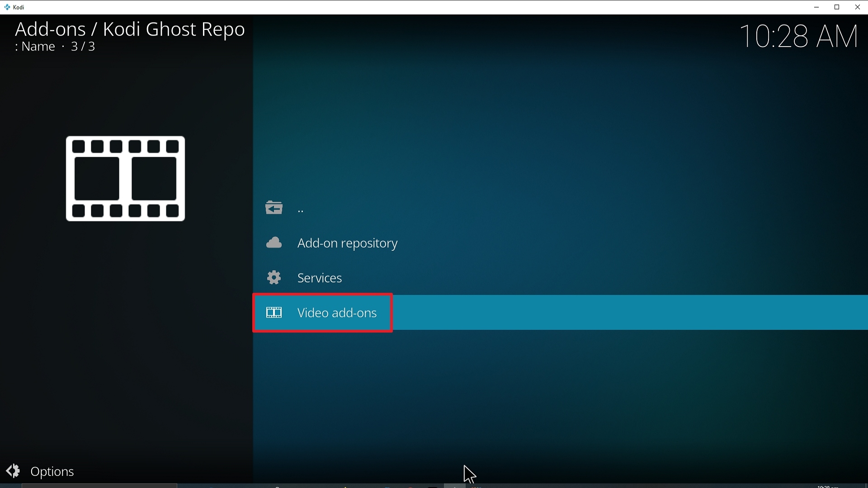Click the 10:28 AM clock display

799,36
